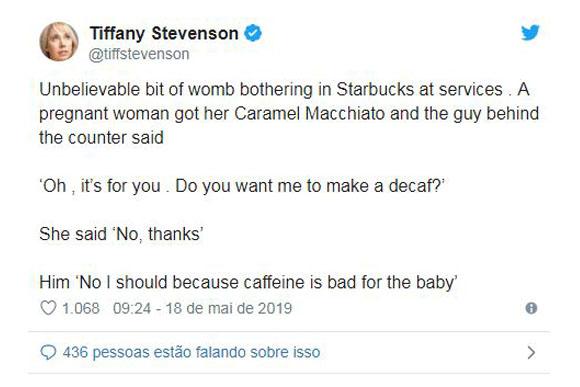
Task: Click the date 18 de mai de 2019
Action: click(x=229, y=308)
